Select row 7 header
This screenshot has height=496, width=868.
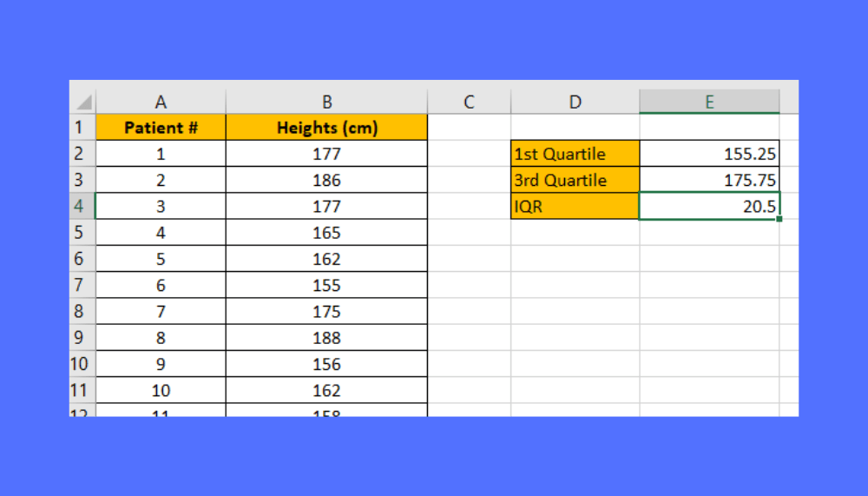82,285
